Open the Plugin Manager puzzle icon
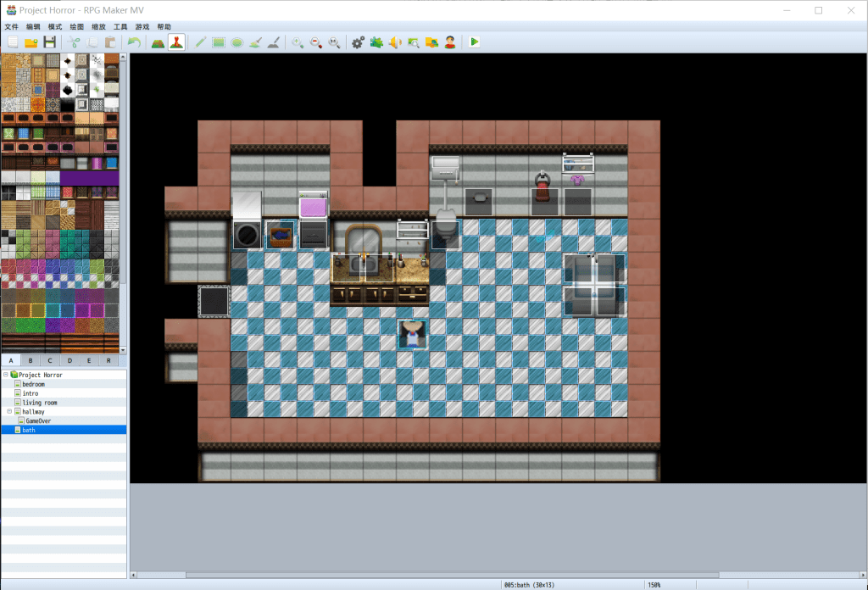The width and height of the screenshot is (868, 590). tap(376, 42)
